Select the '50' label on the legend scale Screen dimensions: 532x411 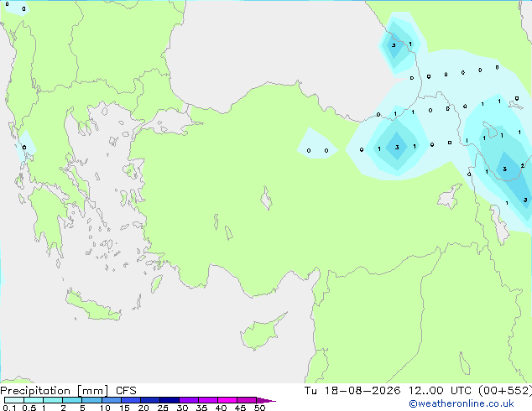(259, 408)
